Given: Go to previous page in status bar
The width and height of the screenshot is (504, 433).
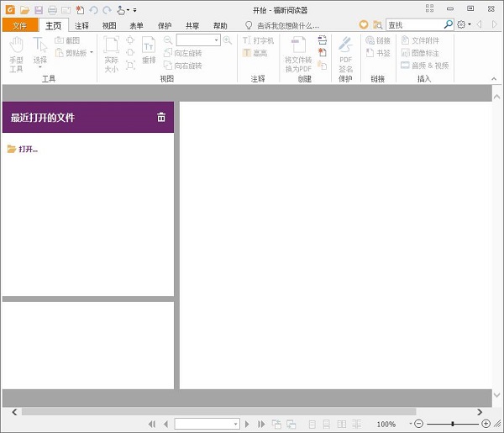Looking at the screenshot, I should tap(165, 424).
